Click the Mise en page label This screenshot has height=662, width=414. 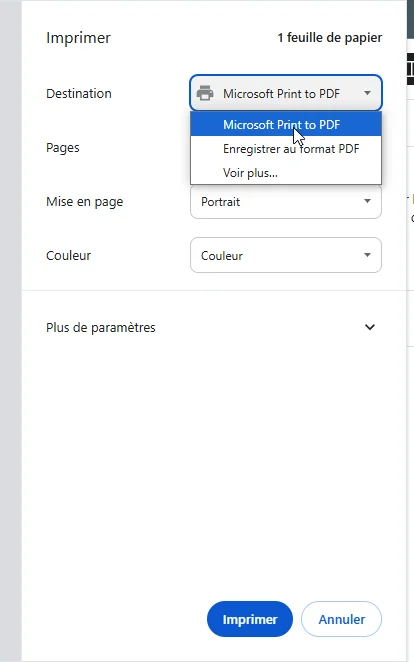[84, 202]
